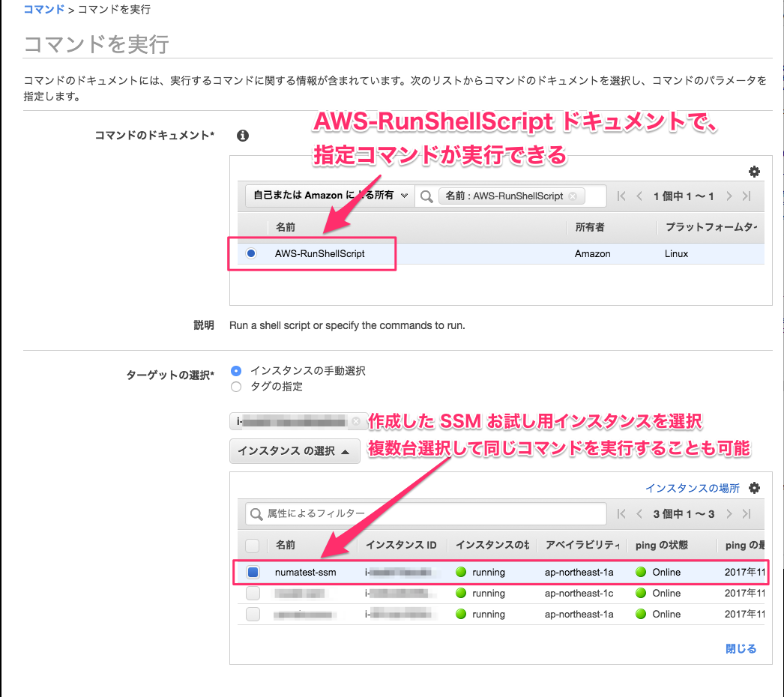Click the コマンド breadcrumb link

tap(44, 10)
